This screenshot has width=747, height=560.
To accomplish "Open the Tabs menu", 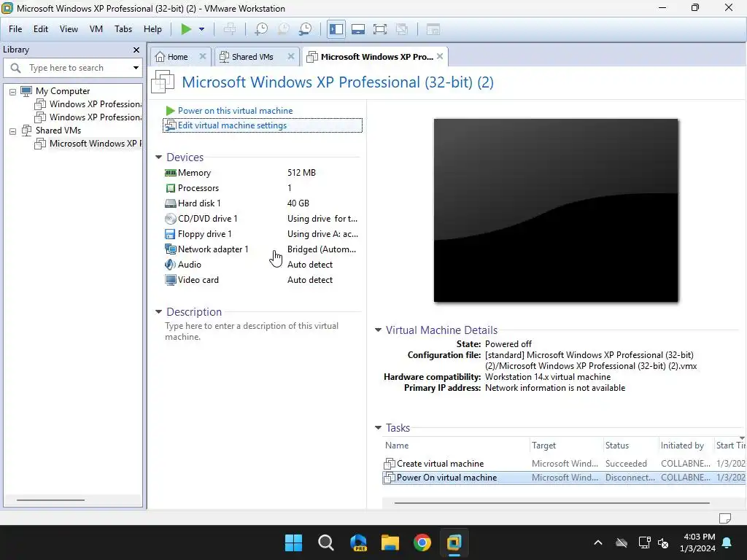I will (123, 29).
